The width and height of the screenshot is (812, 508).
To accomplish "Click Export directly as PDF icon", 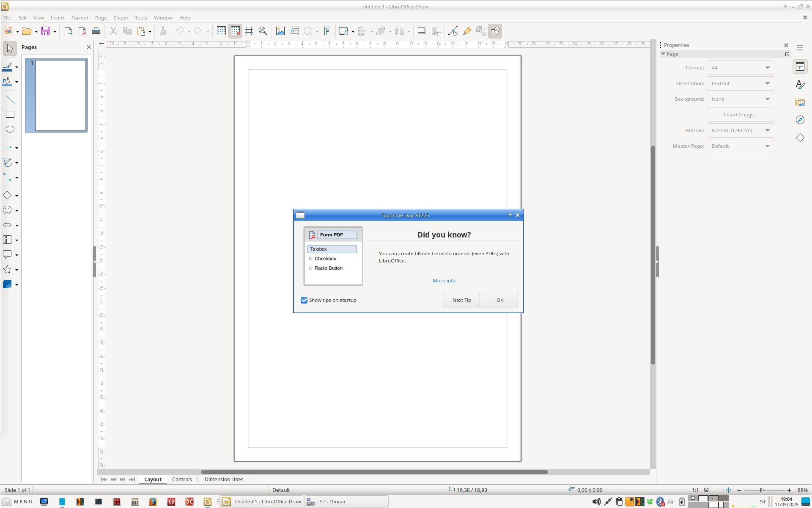I will point(82,31).
